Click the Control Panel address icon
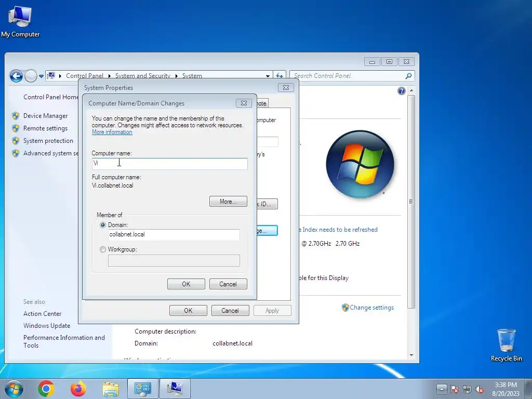The image size is (532, 399). pos(51,75)
